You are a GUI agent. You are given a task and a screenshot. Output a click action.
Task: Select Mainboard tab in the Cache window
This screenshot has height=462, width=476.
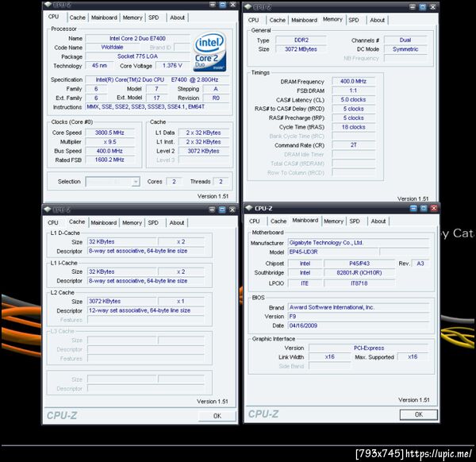[x=104, y=222]
